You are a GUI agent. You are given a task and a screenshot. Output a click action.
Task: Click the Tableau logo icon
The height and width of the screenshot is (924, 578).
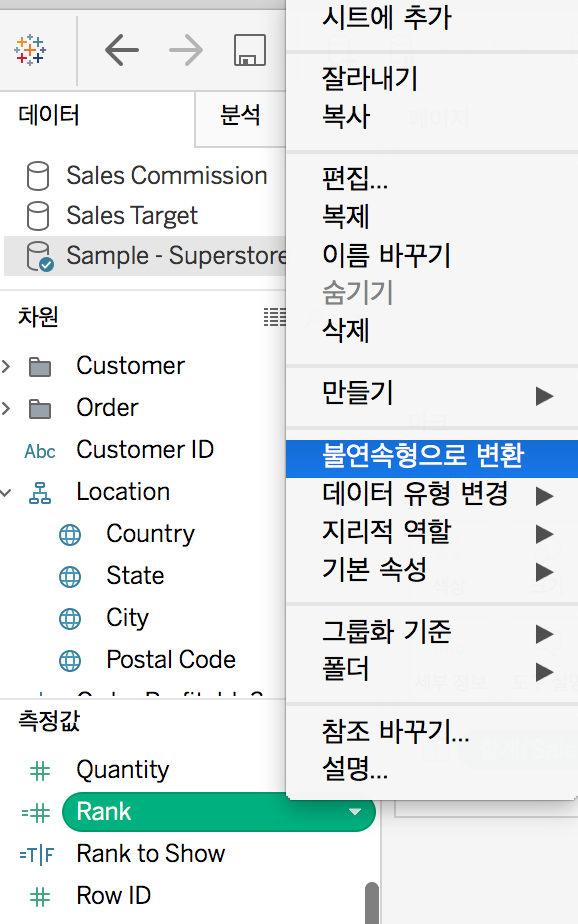pyautogui.click(x=30, y=50)
